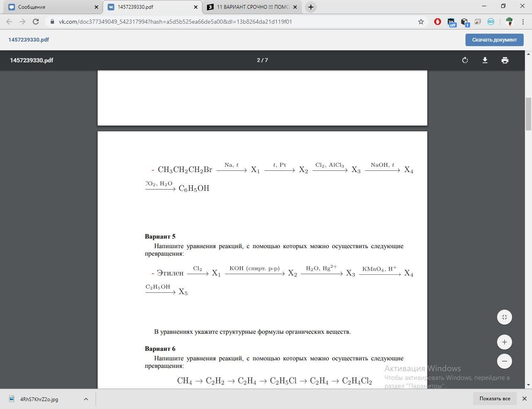Download the PDF from viewer toolbar
This screenshot has width=532, height=409.
(x=485, y=60)
